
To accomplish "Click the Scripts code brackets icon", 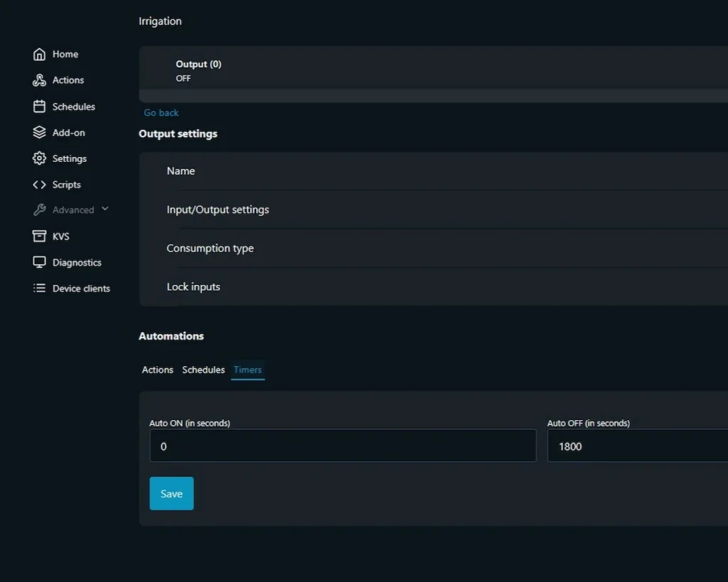I will 40,185.
